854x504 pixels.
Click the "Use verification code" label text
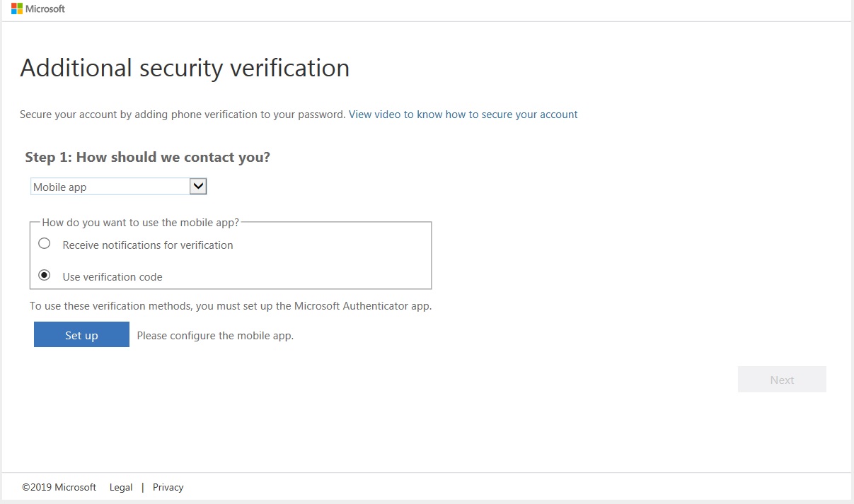coord(112,277)
